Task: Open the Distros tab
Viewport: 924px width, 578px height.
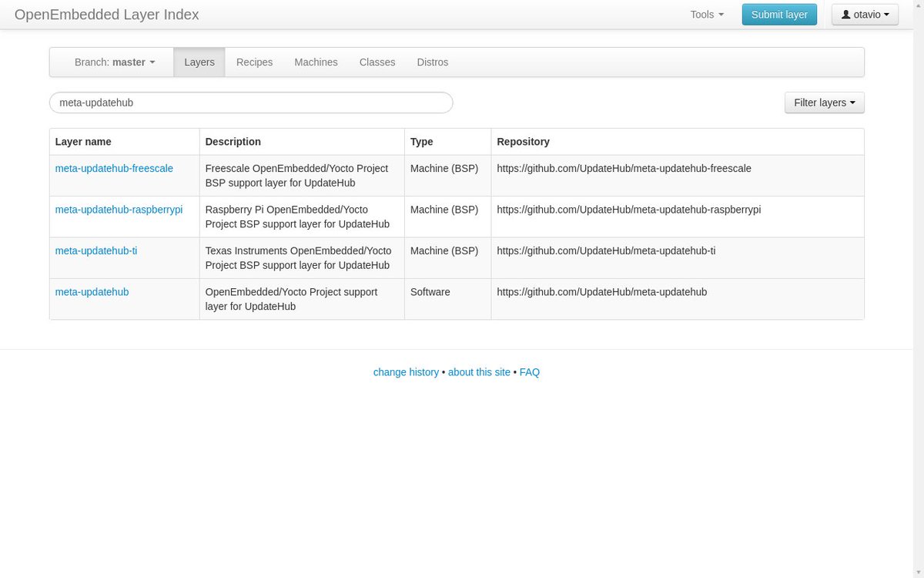Action: [x=433, y=62]
